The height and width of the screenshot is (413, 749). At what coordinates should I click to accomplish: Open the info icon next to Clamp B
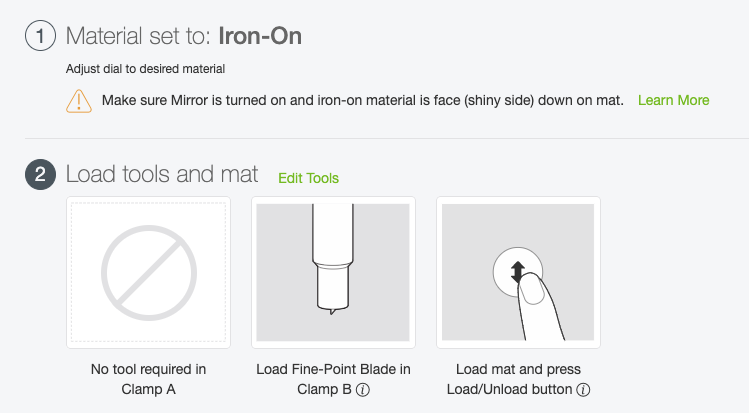click(x=363, y=390)
